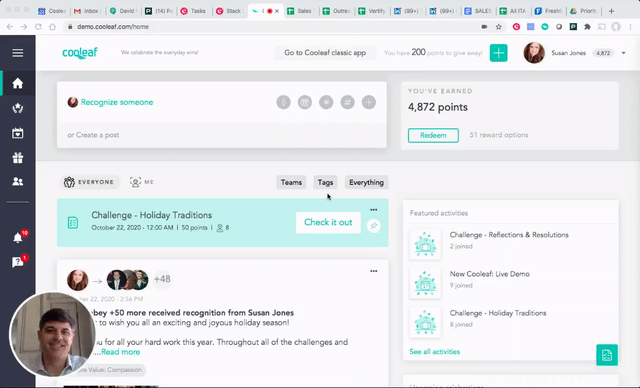The image size is (640, 388).
Task: Switch to the Freshi browser tab
Action: pos(549,11)
